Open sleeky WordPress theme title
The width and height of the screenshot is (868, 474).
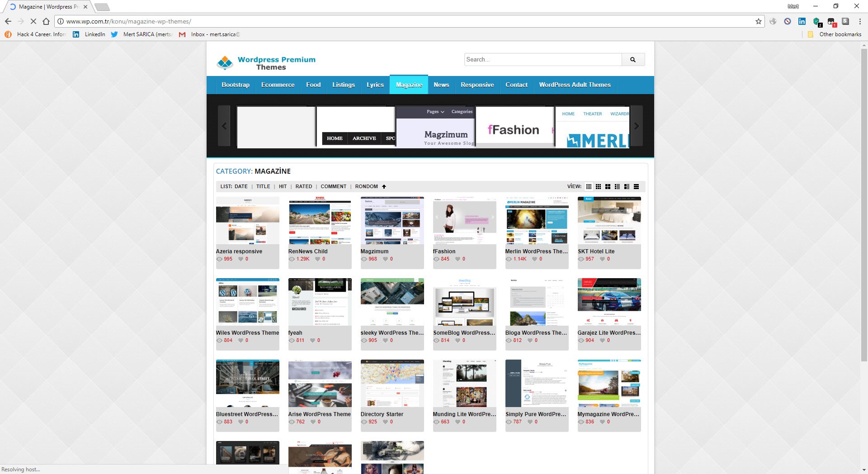tap(392, 333)
